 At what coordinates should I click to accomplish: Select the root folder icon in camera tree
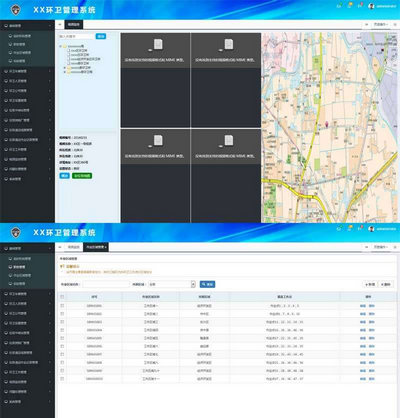click(x=65, y=46)
